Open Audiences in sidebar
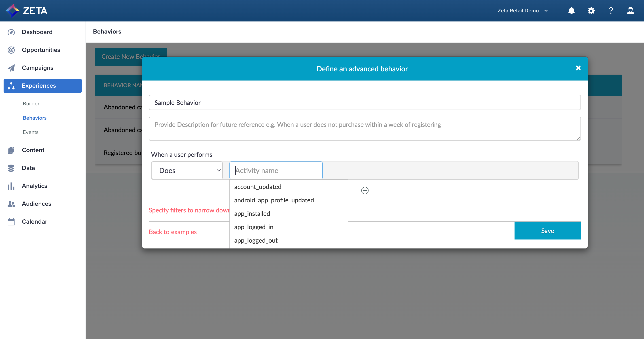 click(36, 204)
